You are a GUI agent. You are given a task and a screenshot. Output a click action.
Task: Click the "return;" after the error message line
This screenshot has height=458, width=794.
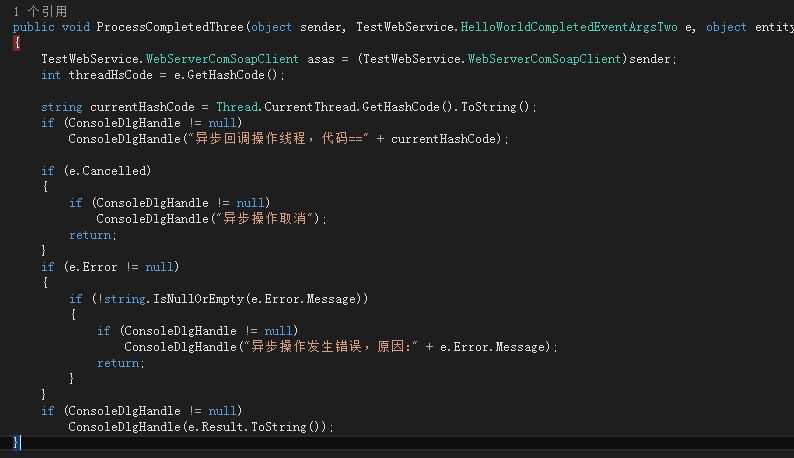pyautogui.click(x=121, y=363)
